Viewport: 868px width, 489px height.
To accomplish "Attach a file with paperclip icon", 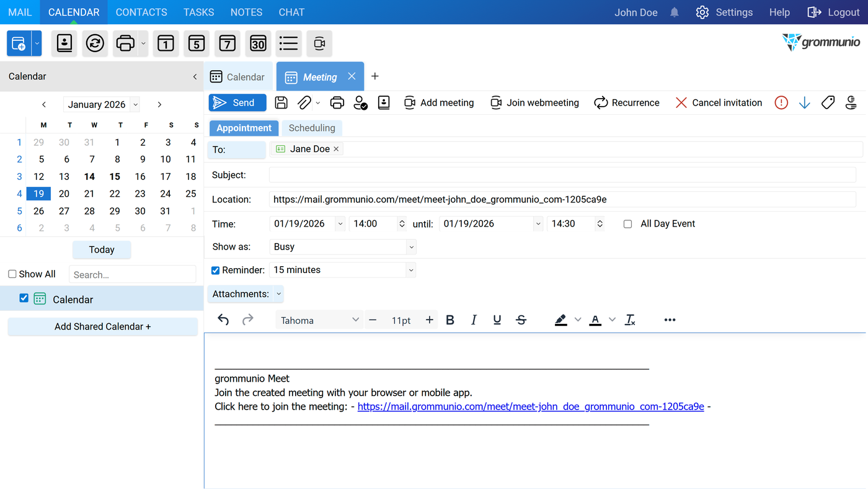I will pos(304,102).
